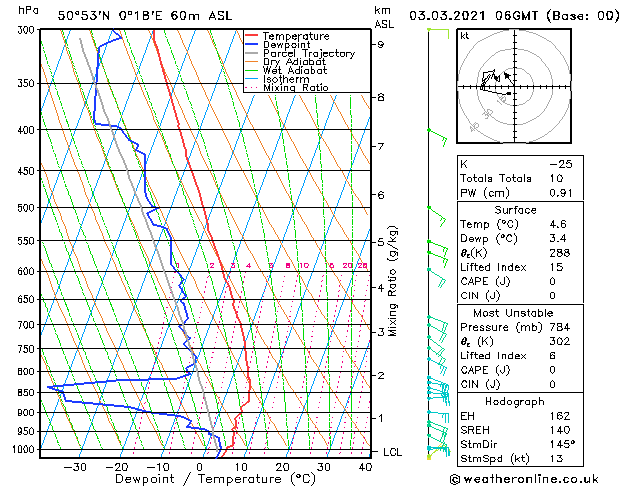Click the blue Dewpoint legend line

[x=251, y=45]
